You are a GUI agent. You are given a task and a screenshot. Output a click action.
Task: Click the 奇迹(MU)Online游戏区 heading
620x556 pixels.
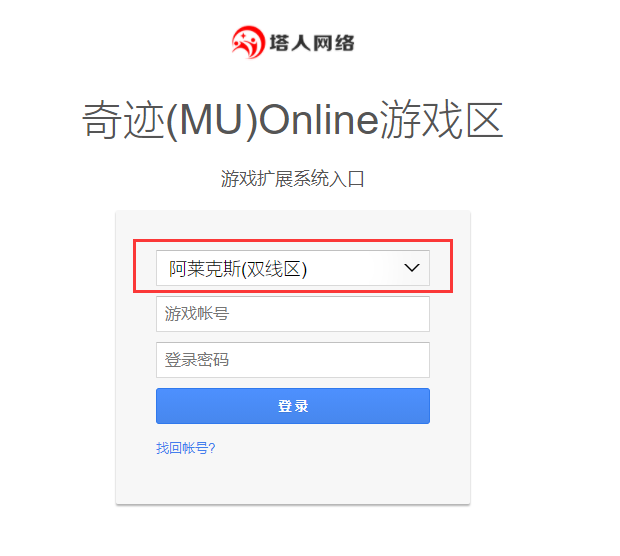click(293, 120)
